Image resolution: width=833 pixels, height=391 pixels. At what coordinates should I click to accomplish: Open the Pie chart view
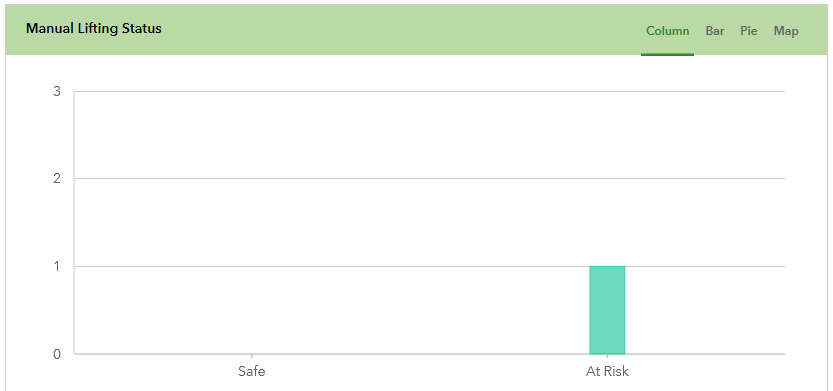pos(749,31)
